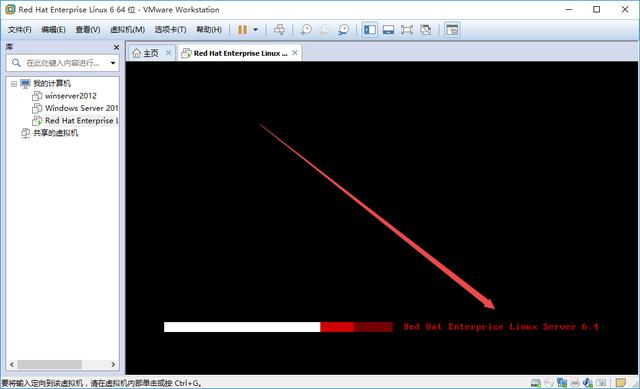Open the 虚拟机(M) menu
Image resolution: width=640 pixels, height=389 pixels.
127,29
